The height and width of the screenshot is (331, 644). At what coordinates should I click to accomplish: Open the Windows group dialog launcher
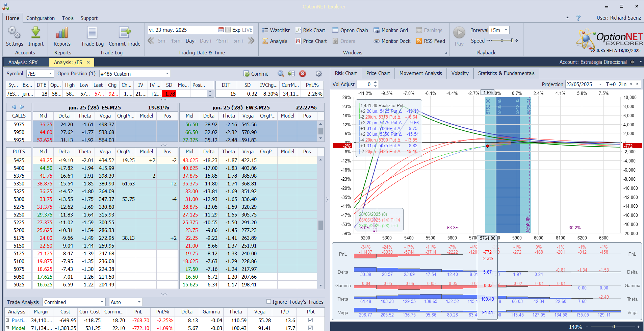446,53
